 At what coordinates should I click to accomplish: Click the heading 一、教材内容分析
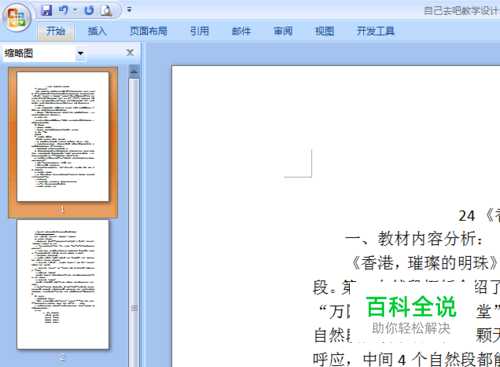[x=414, y=239]
